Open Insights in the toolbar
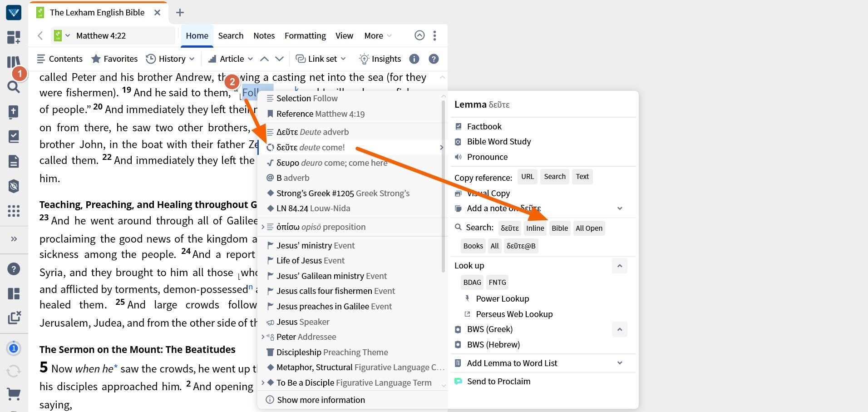Screen dimensions: 868x412 tap(380, 59)
